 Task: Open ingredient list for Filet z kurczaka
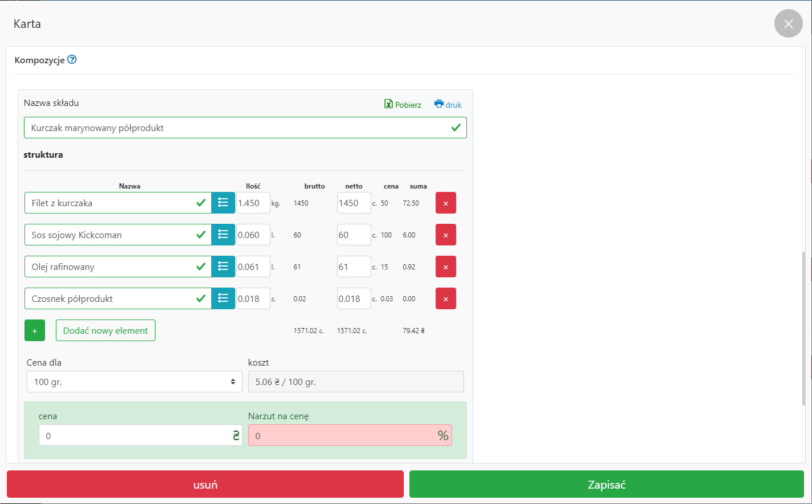(x=223, y=203)
